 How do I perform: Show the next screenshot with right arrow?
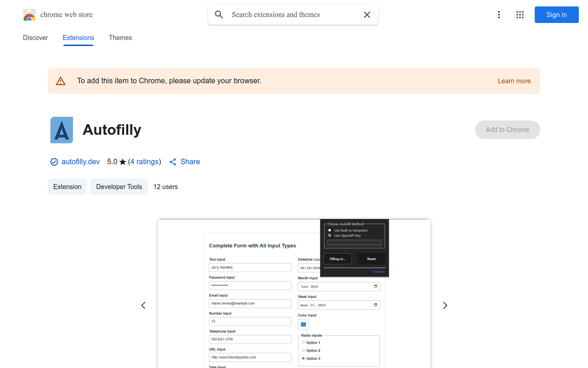point(445,305)
